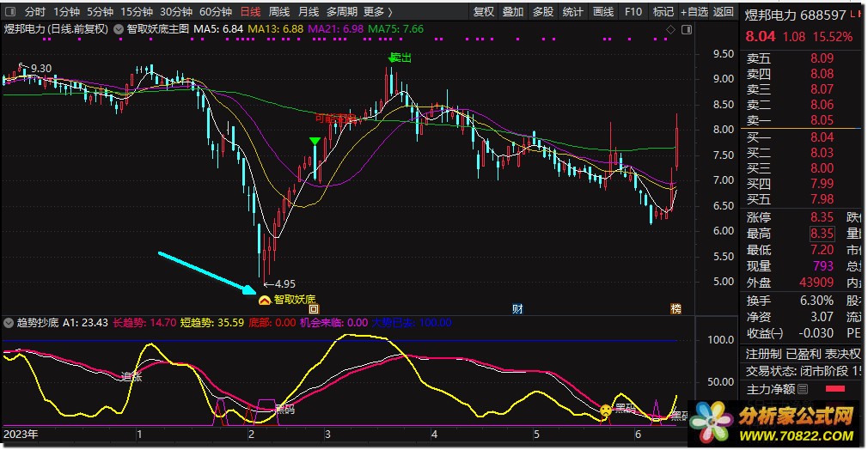Viewport: 868px width, 450px height.
Task: Click the square event marker near February
Action: (314, 309)
